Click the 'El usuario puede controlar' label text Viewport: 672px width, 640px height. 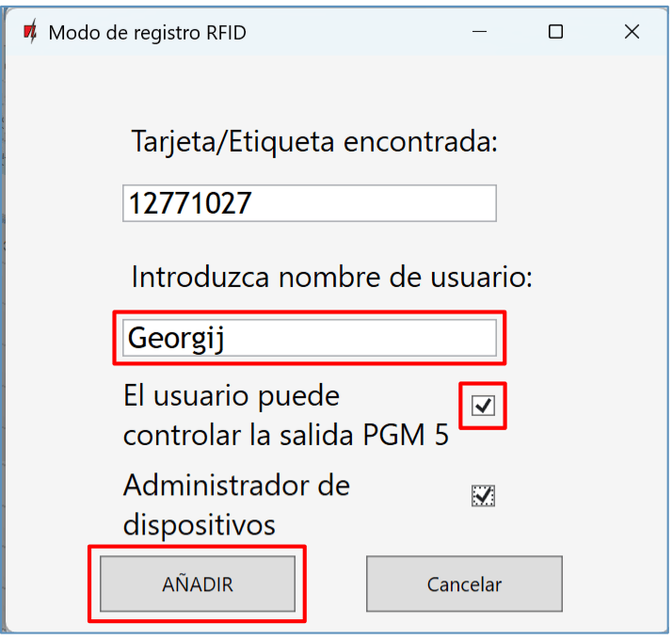tap(232, 395)
